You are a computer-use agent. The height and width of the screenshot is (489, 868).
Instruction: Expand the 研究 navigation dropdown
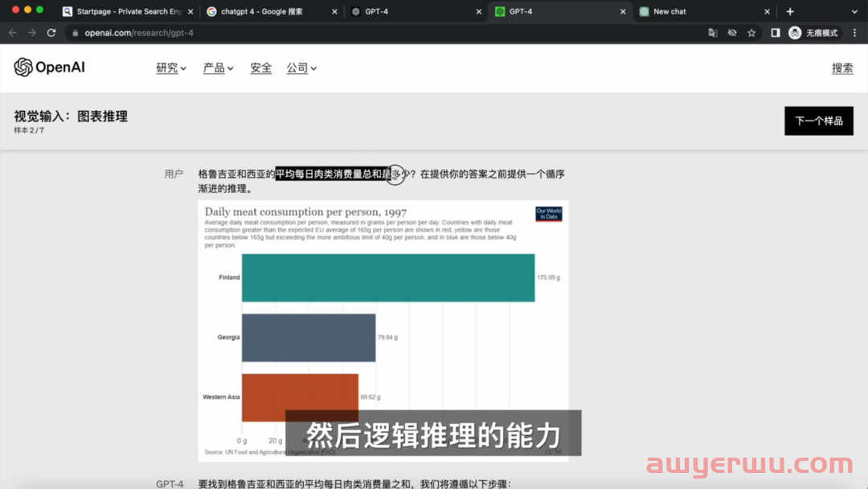click(171, 68)
